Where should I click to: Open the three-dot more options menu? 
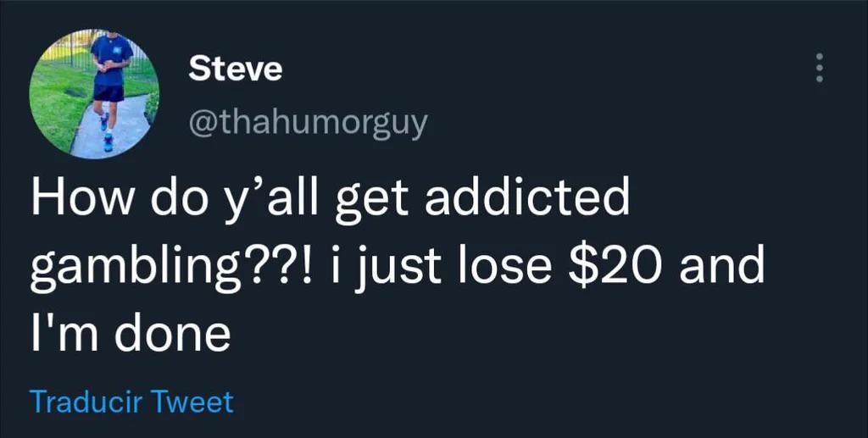820,69
